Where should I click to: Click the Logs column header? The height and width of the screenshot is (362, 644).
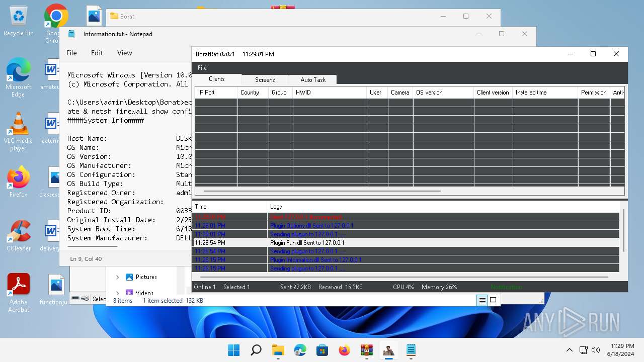(x=443, y=207)
